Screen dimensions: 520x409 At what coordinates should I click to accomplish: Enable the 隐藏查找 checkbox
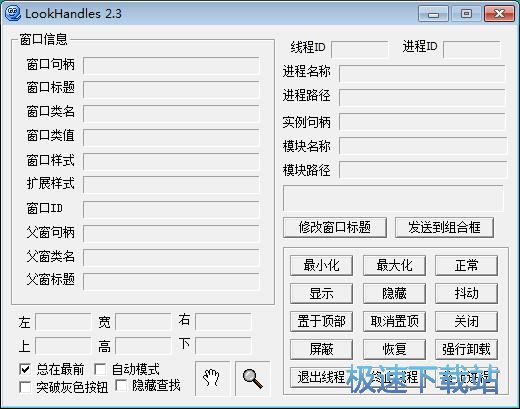121,385
